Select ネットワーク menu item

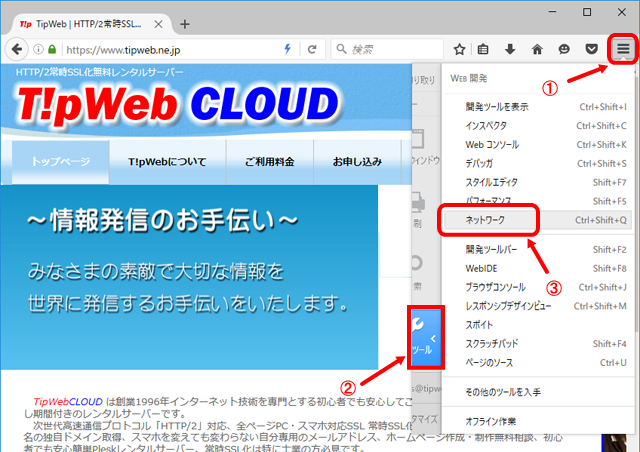click(538, 220)
